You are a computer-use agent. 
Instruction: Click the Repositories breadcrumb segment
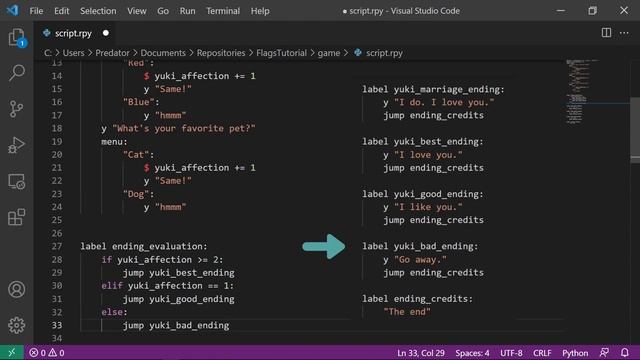(x=221, y=53)
